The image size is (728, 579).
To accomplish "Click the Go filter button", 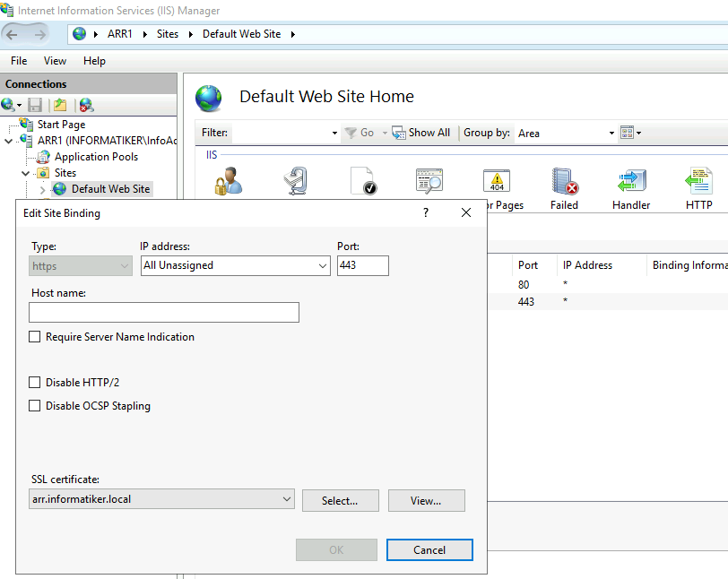I will click(x=360, y=133).
